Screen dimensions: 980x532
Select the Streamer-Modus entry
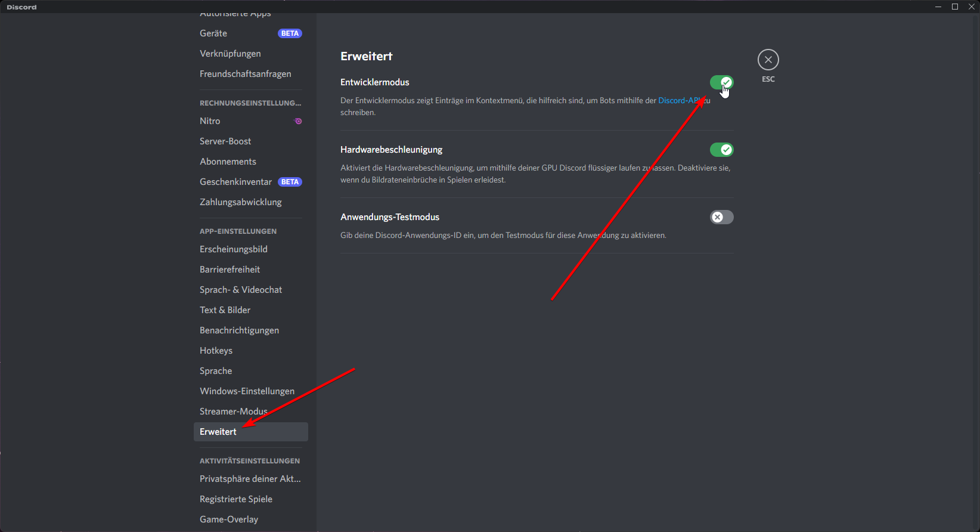pos(233,412)
